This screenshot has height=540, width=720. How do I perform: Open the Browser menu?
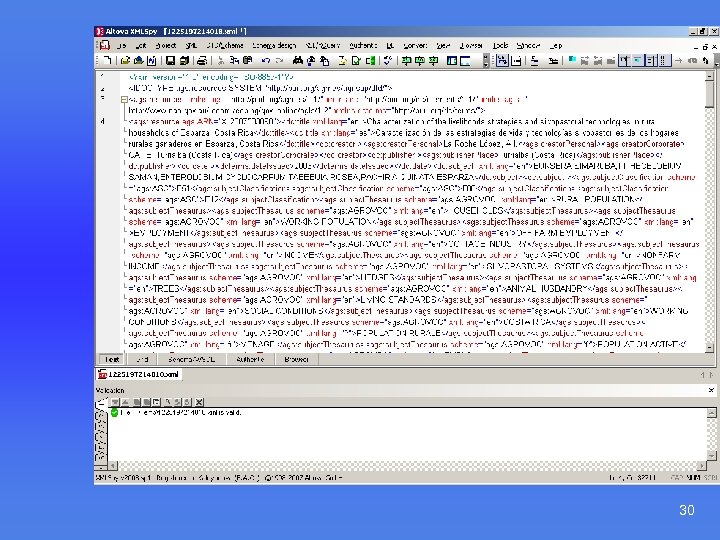point(471,45)
